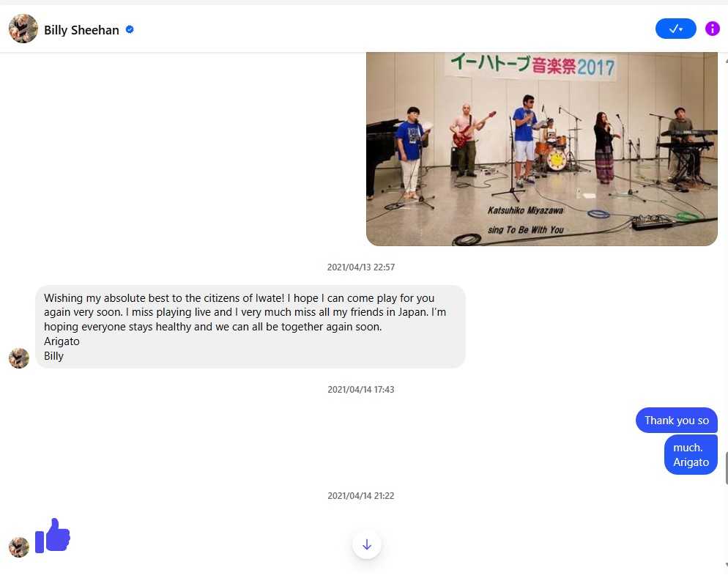Click the scrollbar down arrow at bottom right
The height and width of the screenshot is (581, 728).
pos(726,565)
